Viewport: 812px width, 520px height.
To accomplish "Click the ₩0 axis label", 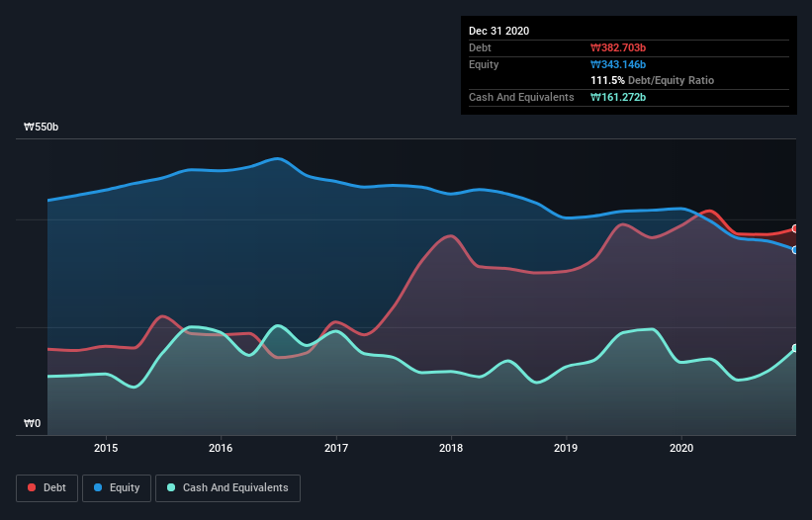I will coord(32,424).
